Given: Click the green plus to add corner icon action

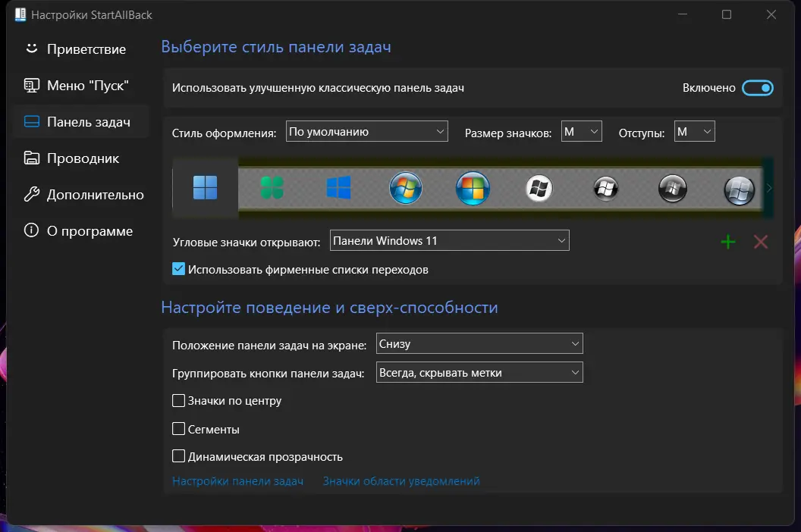Looking at the screenshot, I should click(727, 242).
